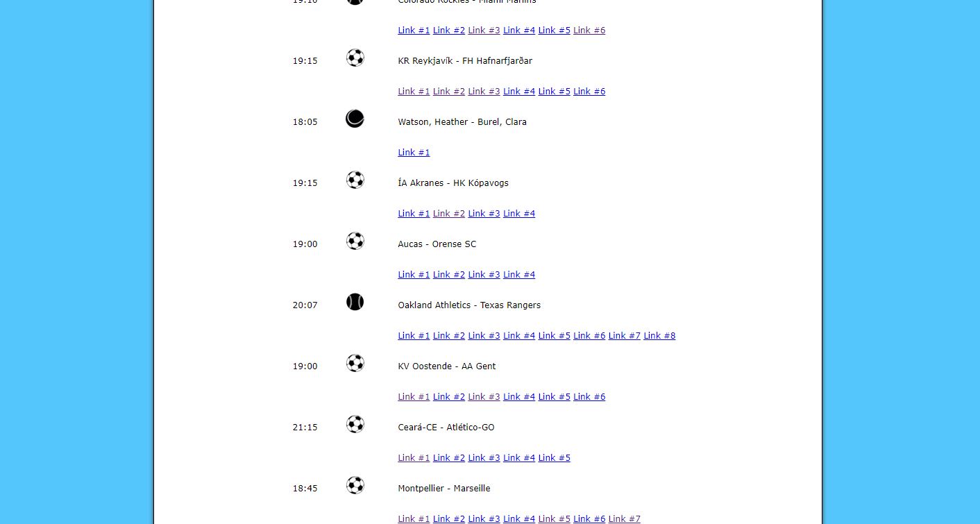Click soccer icon next to ÍA Akranes
The image size is (980, 524).
(355, 180)
